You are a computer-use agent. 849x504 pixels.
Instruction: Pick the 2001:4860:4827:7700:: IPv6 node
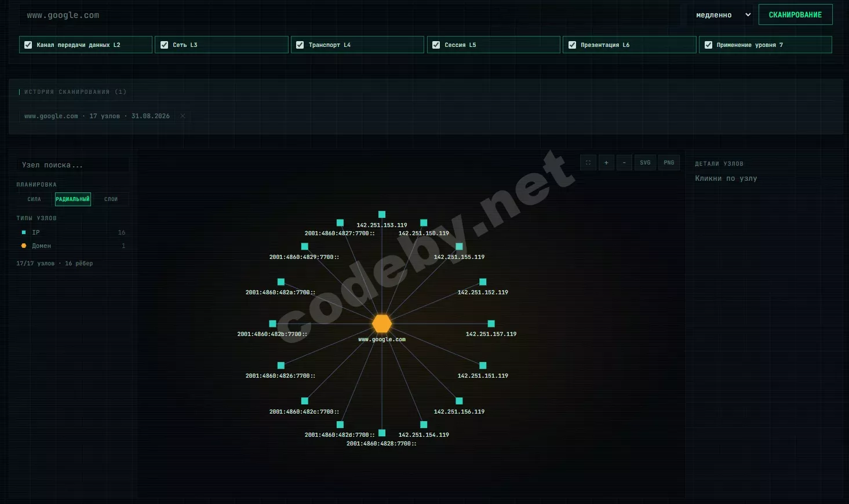pos(340,222)
